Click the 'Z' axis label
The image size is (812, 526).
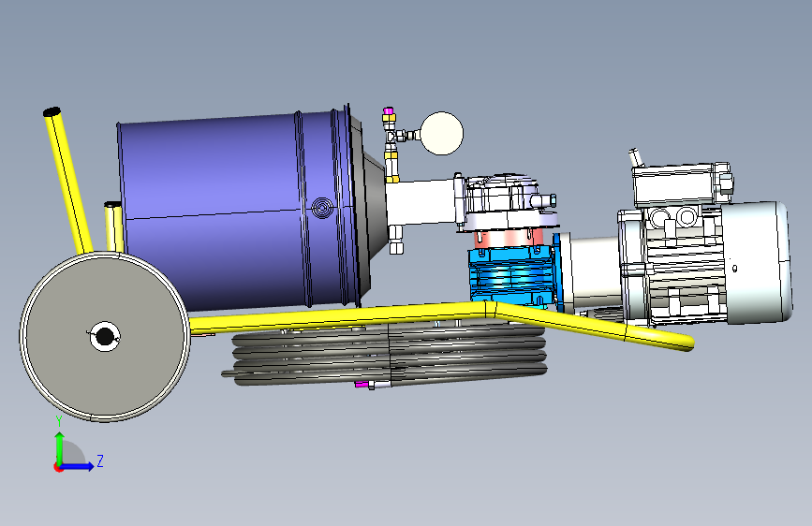[100, 460]
